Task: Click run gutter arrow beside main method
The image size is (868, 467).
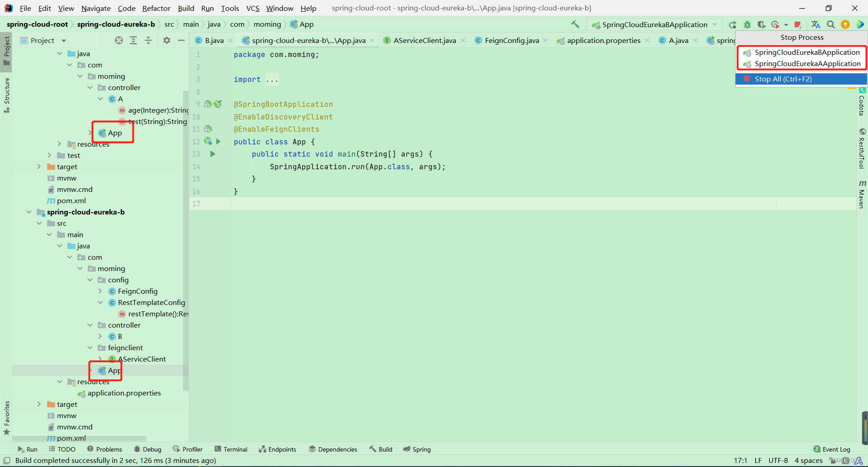Action: coord(212,154)
